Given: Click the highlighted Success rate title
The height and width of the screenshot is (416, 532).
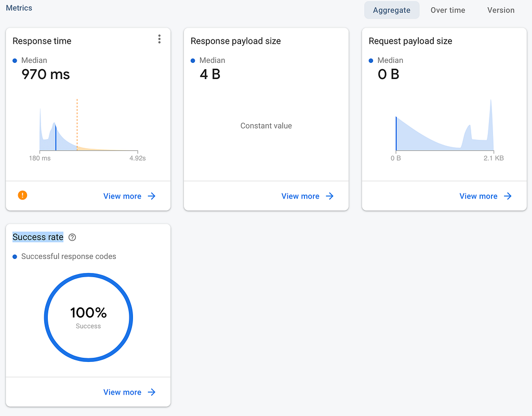Looking at the screenshot, I should pyautogui.click(x=38, y=237).
